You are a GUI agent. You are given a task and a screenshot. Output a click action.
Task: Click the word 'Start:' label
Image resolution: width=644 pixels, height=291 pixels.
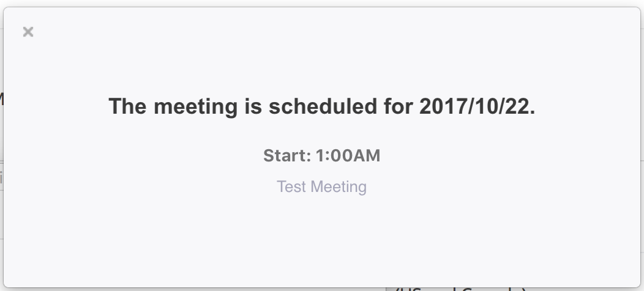coord(287,156)
